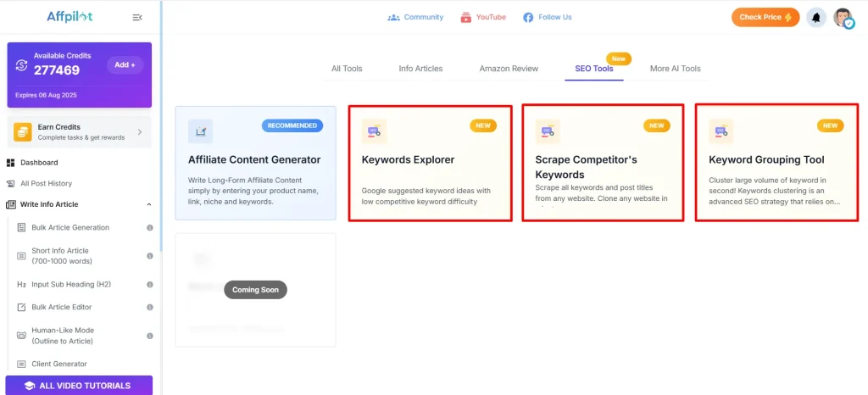Screen dimensions: 868x395
Task: Click the Community people icon
Action: (x=393, y=18)
